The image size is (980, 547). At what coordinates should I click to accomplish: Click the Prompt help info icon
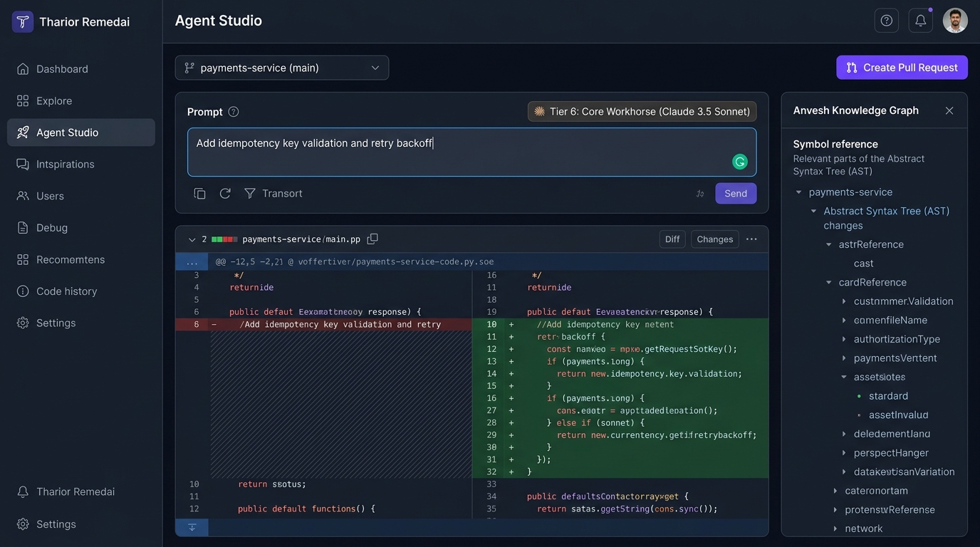tap(233, 112)
